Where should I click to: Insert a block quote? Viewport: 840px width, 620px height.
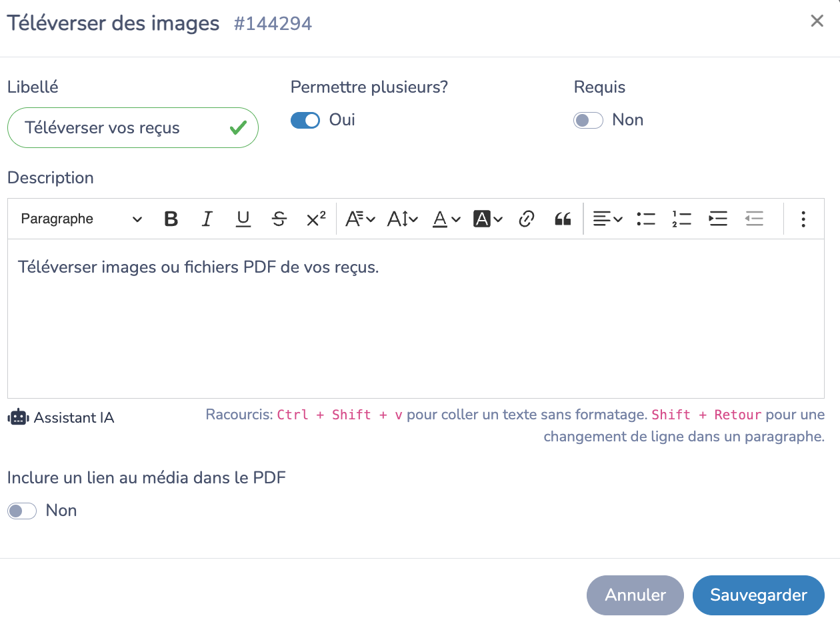pyautogui.click(x=563, y=219)
